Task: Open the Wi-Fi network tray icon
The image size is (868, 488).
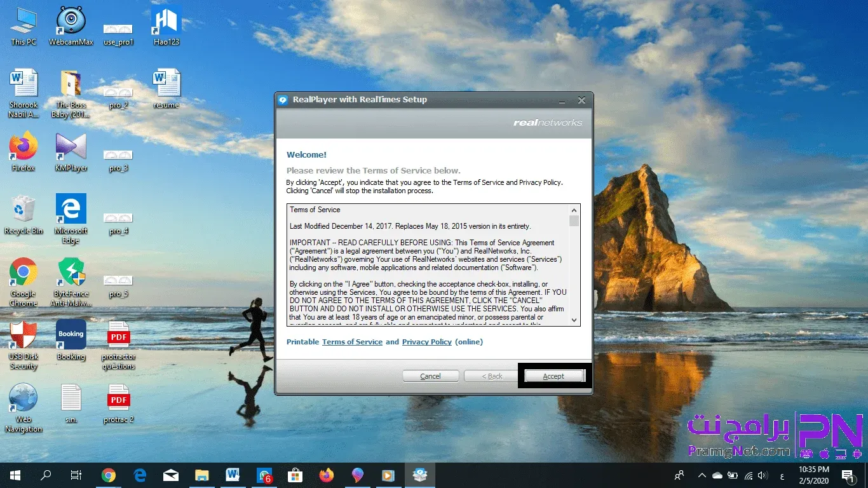Action: (x=749, y=475)
